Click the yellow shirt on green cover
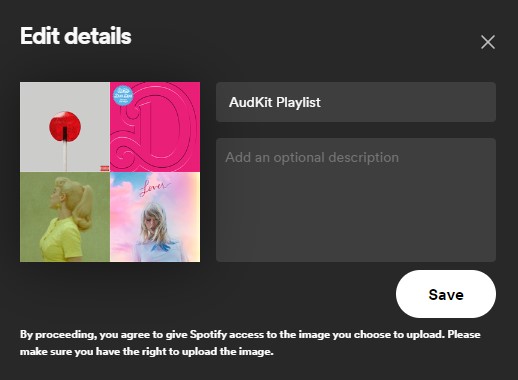 pyautogui.click(x=62, y=240)
